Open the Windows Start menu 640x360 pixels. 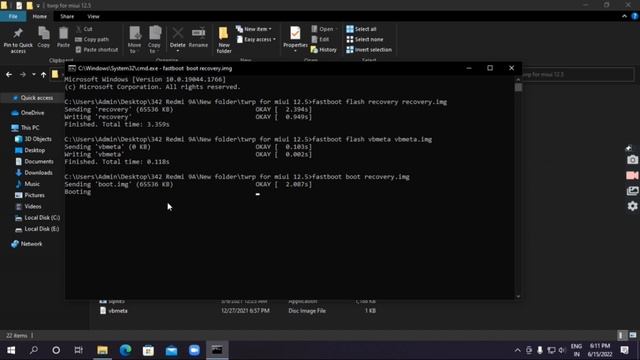11,350
